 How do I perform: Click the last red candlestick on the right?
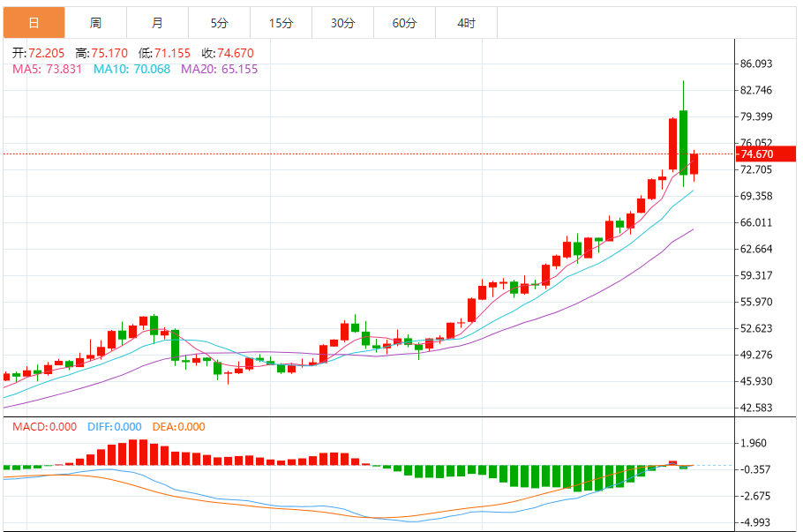point(694,163)
